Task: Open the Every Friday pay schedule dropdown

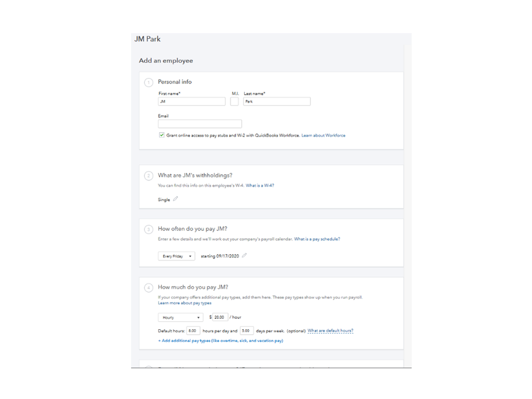Action: (177, 256)
